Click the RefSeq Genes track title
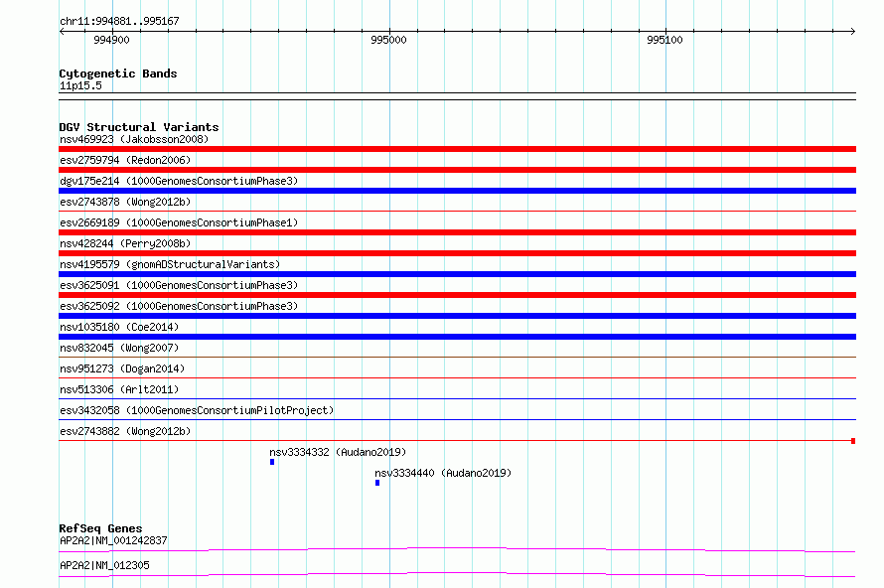884x588 pixels. coord(100,528)
